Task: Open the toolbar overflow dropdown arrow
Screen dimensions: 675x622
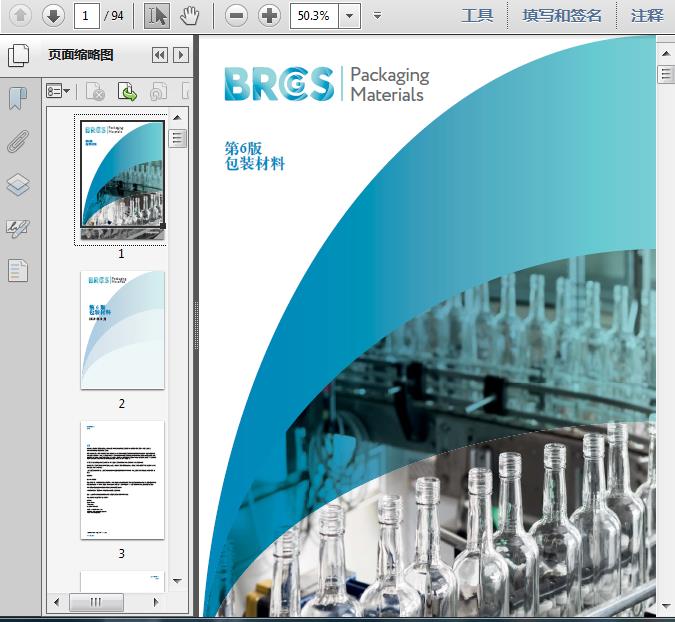Action: [x=377, y=16]
